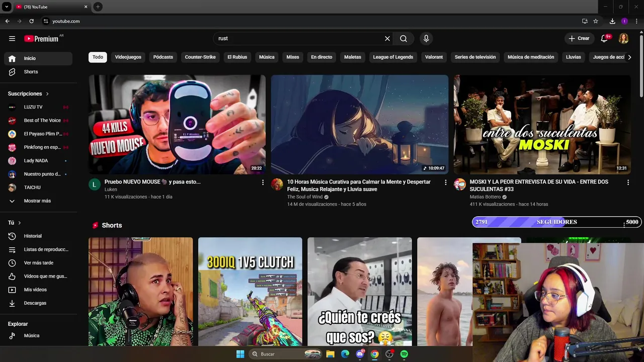644x362 pixels.
Task: Expand the Tú section
Action: [15, 223]
